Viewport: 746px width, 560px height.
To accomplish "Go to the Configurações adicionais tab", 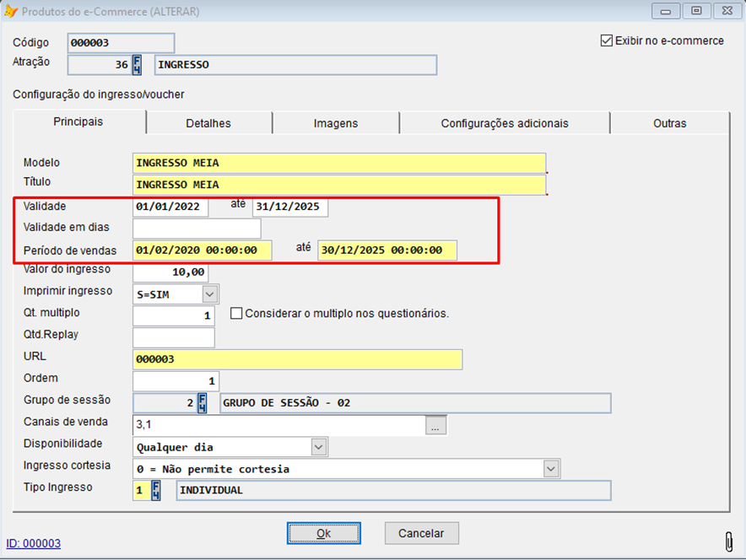I will click(505, 123).
